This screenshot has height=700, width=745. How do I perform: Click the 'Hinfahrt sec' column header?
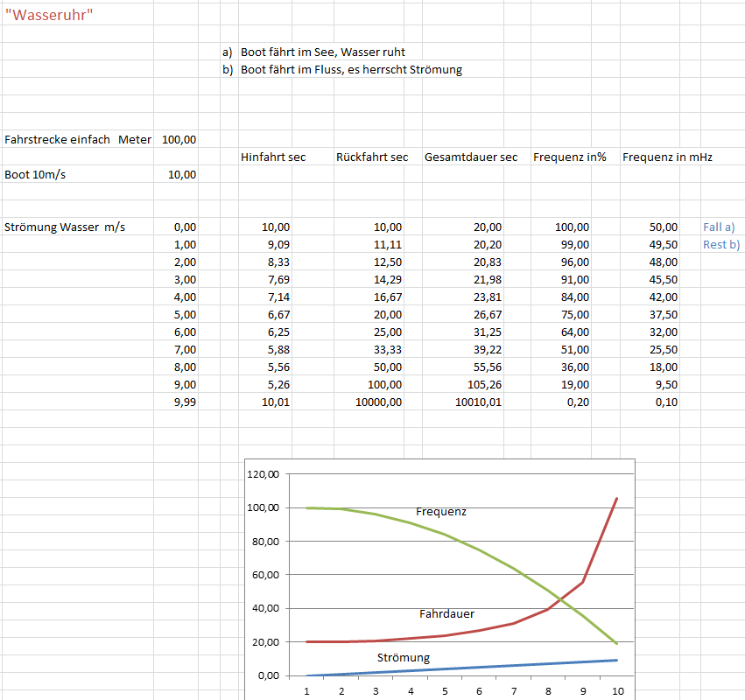[273, 157]
